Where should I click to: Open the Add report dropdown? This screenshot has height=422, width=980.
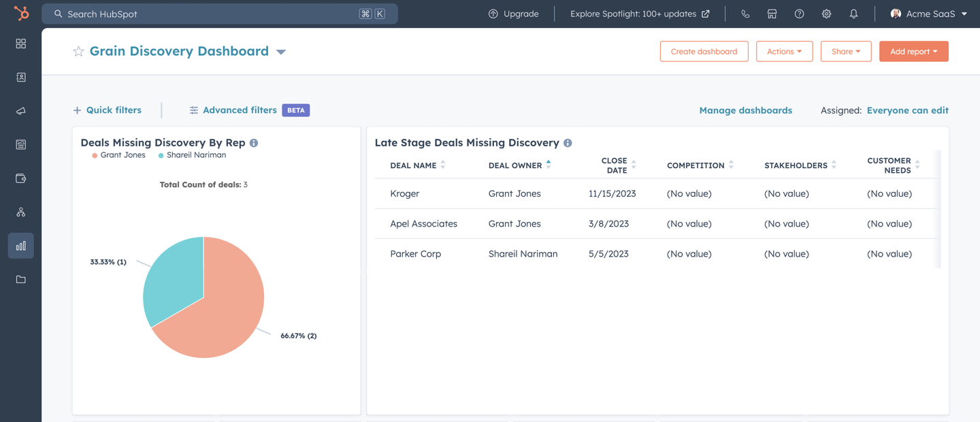913,51
